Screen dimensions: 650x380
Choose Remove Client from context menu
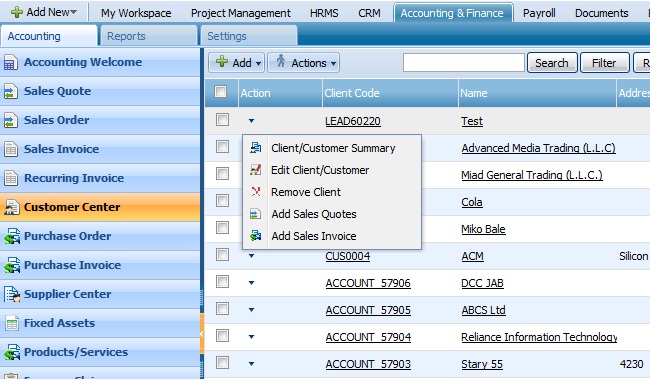[x=332, y=192]
